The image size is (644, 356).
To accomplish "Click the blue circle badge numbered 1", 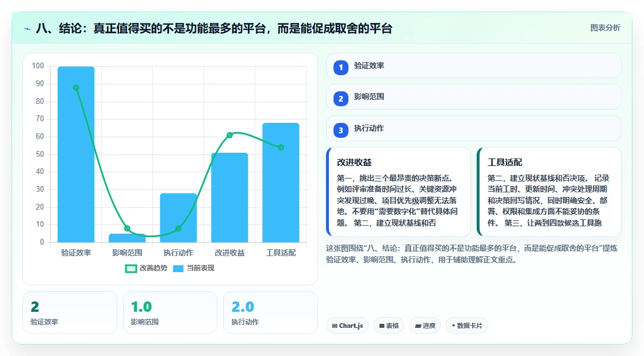I will point(341,68).
